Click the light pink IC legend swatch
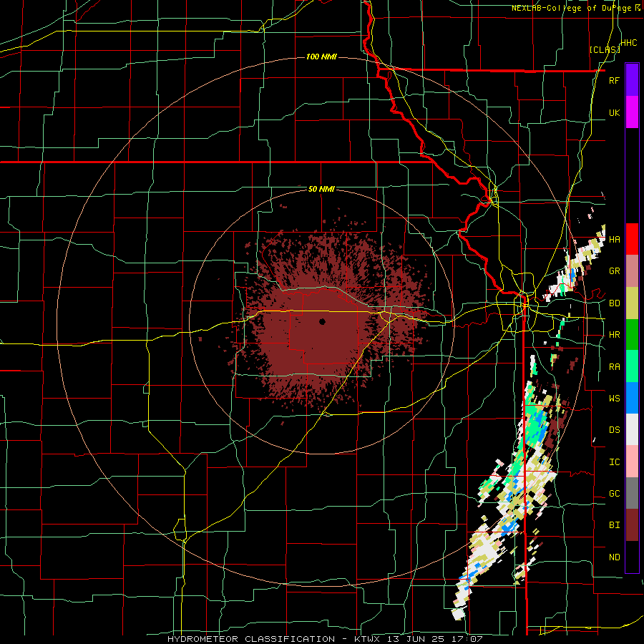Image resolution: width=644 pixels, height=644 pixels. (x=632, y=462)
